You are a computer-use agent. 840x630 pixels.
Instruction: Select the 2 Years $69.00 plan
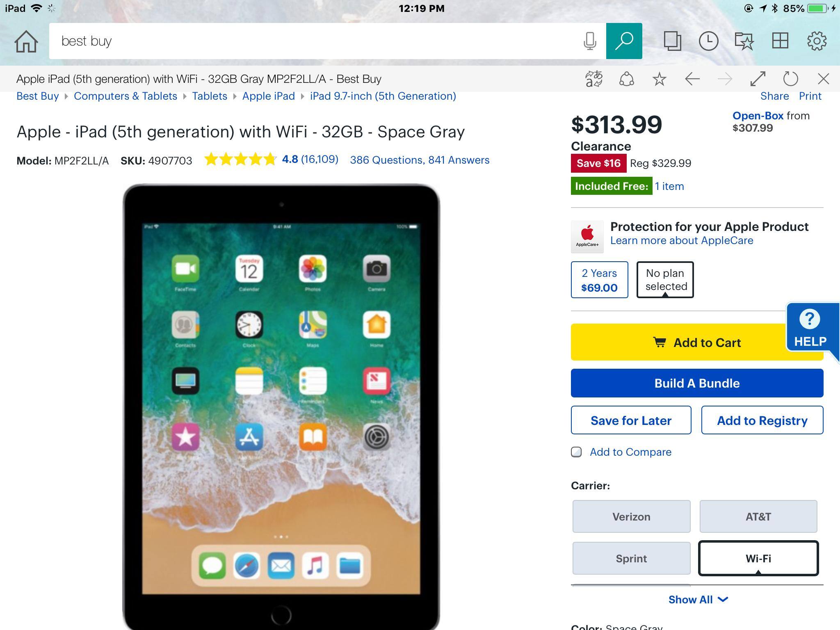point(599,280)
